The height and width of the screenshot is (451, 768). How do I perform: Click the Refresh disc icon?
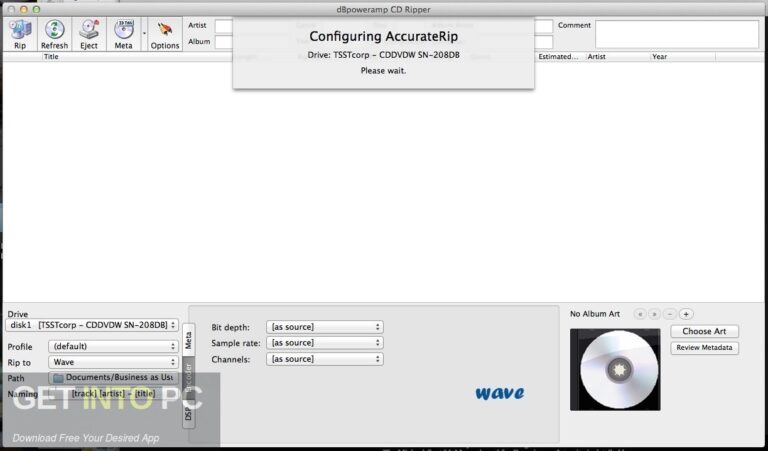(x=54, y=34)
